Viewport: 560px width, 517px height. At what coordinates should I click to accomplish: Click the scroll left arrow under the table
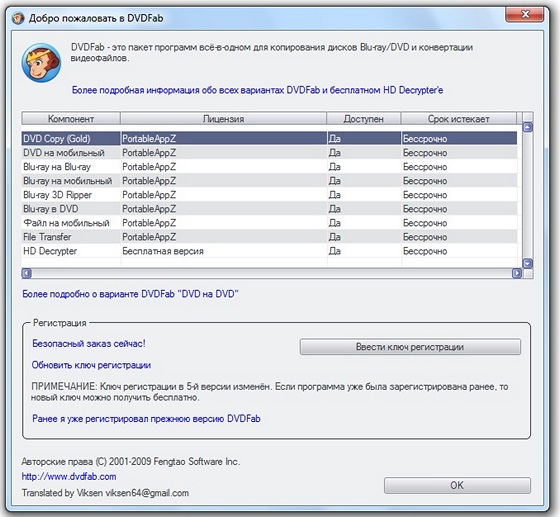pyautogui.click(x=27, y=273)
